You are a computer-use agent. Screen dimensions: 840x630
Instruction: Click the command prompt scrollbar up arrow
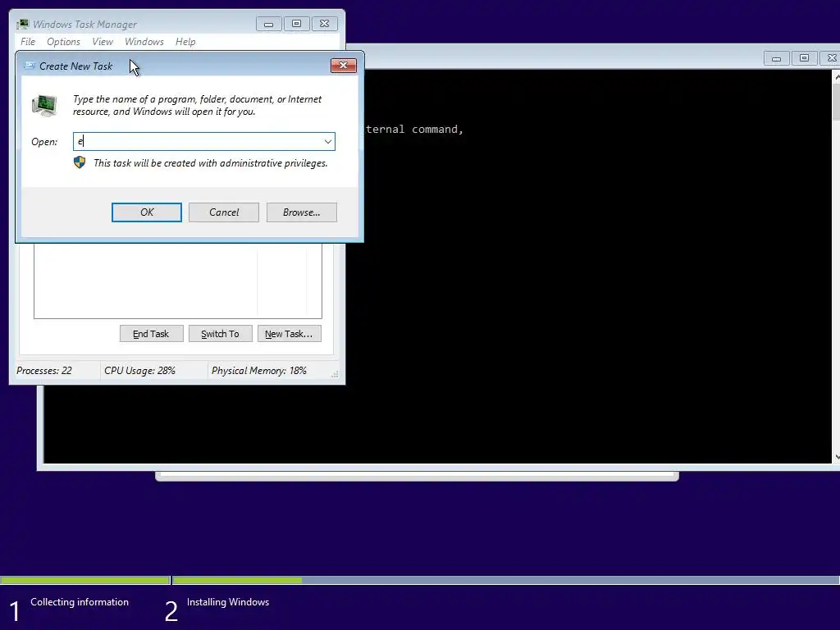836,77
